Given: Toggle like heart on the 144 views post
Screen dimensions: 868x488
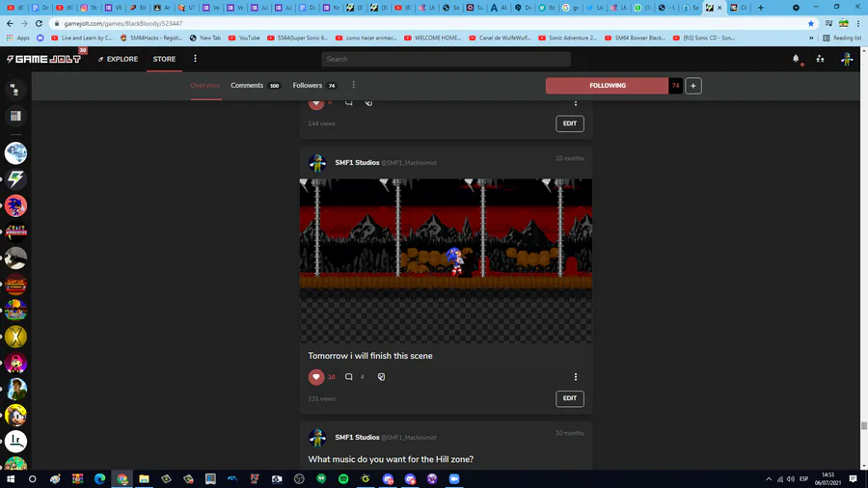Looking at the screenshot, I should coord(316,103).
